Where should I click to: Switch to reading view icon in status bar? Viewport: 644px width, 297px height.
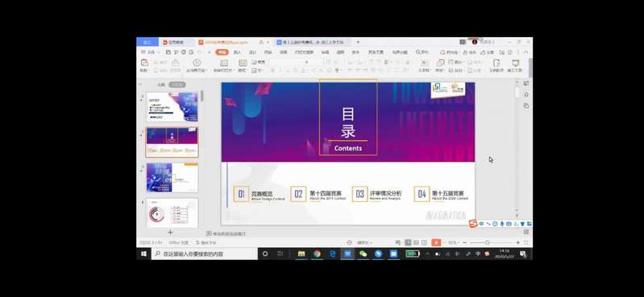(424, 242)
